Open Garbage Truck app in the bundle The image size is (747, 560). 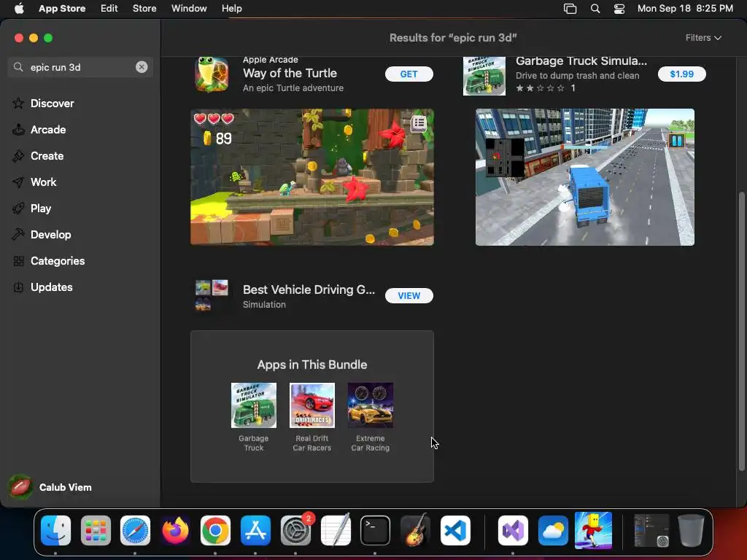(x=253, y=405)
